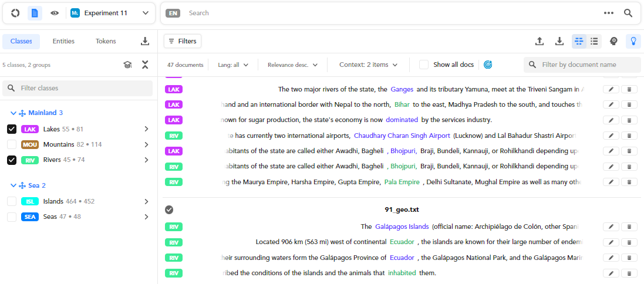Collapse the Mainland group
644x284 pixels.
coord(14,113)
